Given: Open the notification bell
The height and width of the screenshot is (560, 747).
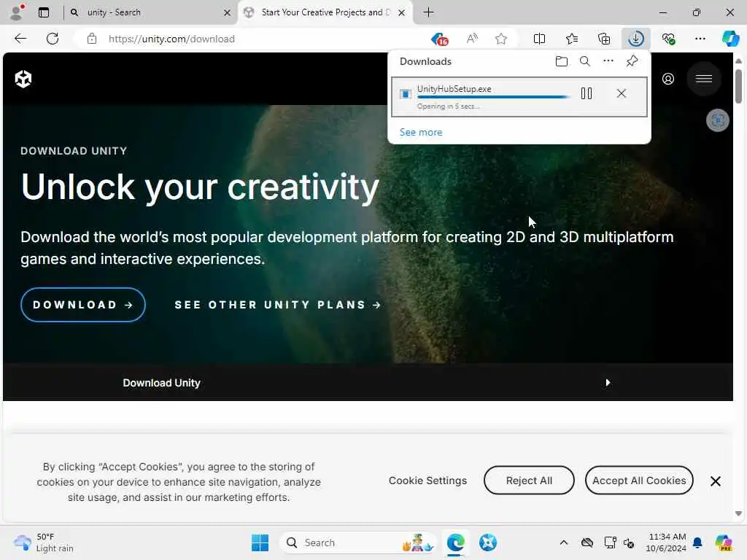Looking at the screenshot, I should [697, 542].
